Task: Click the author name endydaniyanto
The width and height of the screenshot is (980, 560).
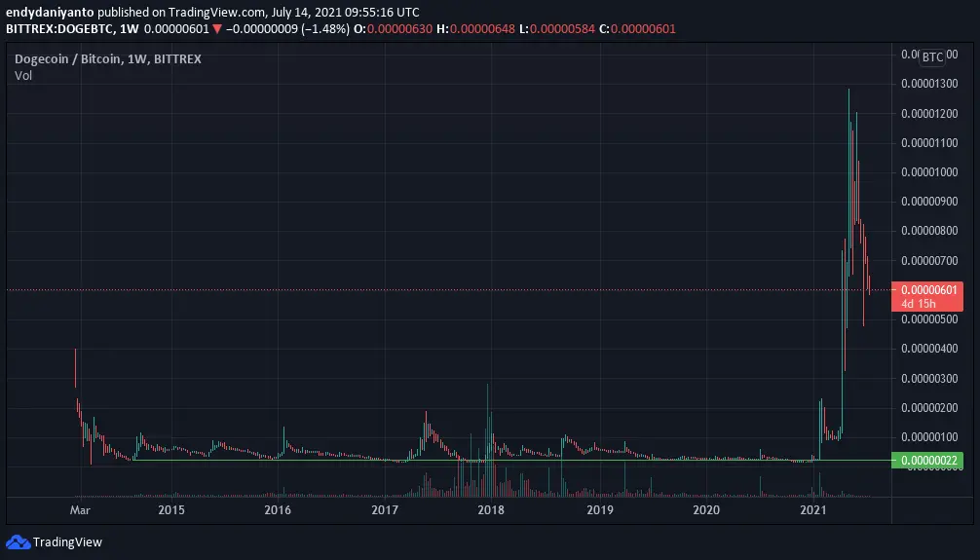Action: pyautogui.click(x=50, y=12)
